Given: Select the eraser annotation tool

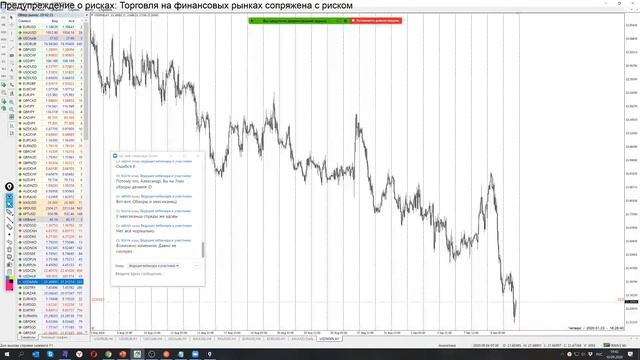Looking at the screenshot, I should tap(9, 227).
